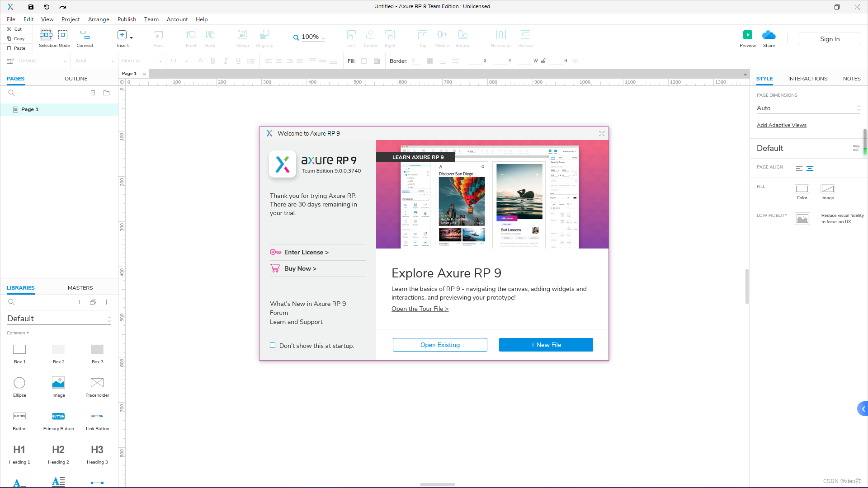Select the Placeholder widget
The image size is (868, 488).
(97, 387)
